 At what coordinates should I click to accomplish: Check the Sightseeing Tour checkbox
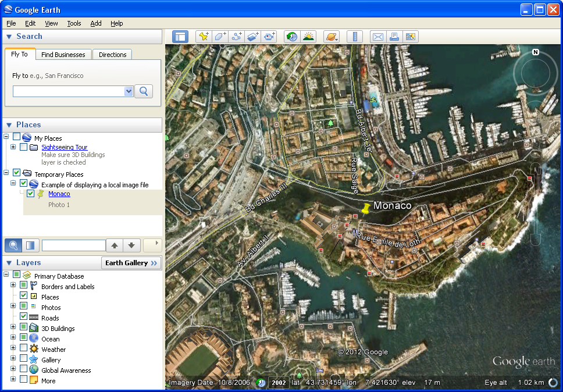pyautogui.click(x=24, y=147)
